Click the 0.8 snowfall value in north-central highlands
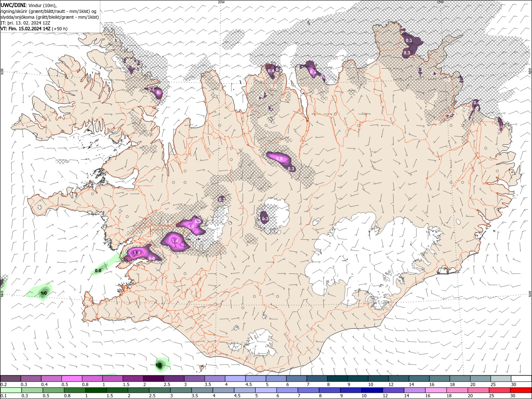The width and height of the screenshot is (532, 399). [x=279, y=159]
